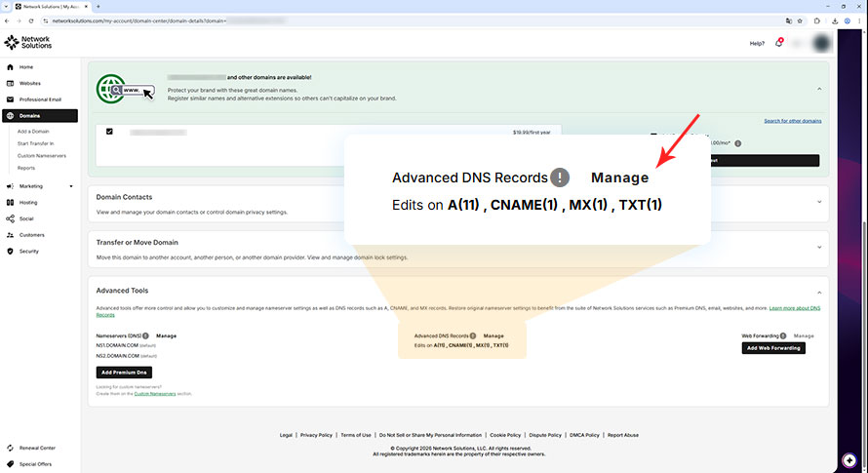Open Reports under Domains
Viewport: 868px width, 473px height.
pos(26,168)
